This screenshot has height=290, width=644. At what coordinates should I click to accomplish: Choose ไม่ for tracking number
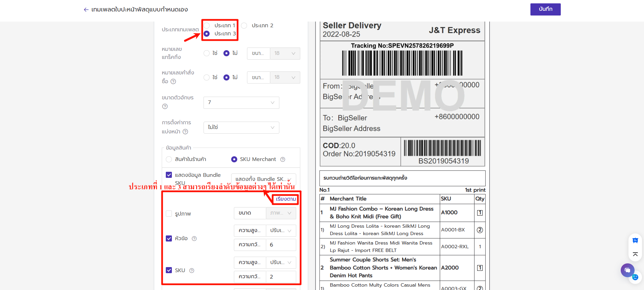pos(226,53)
